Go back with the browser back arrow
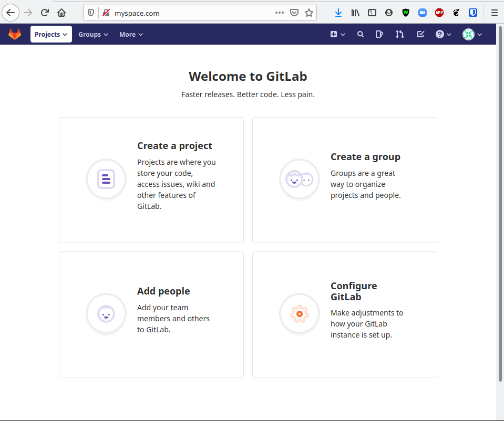 point(11,13)
